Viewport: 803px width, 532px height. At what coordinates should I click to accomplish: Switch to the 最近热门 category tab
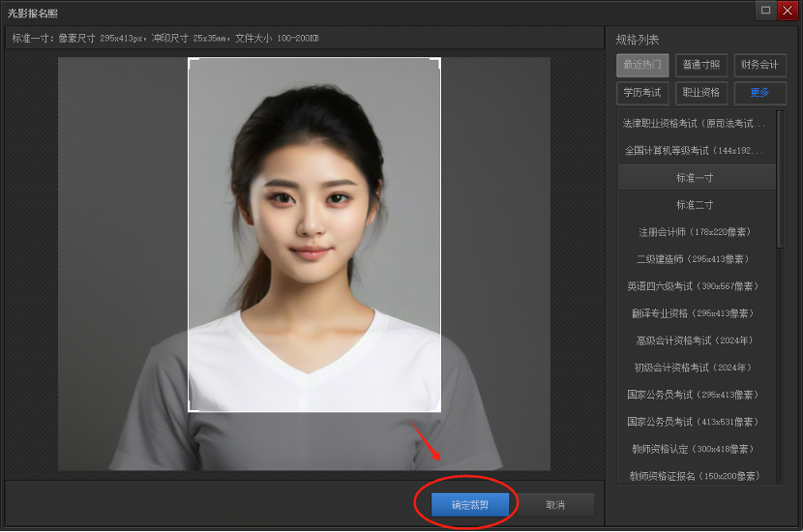(x=642, y=65)
